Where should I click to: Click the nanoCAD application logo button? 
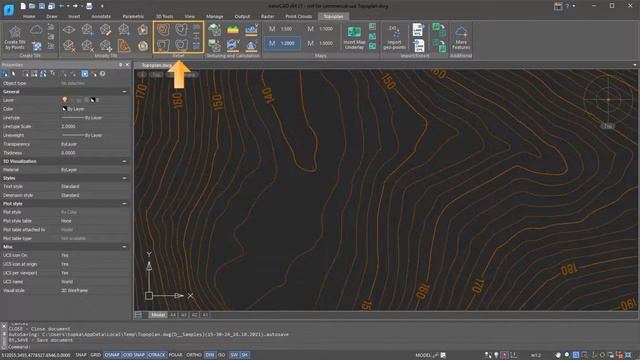tap(9, 10)
